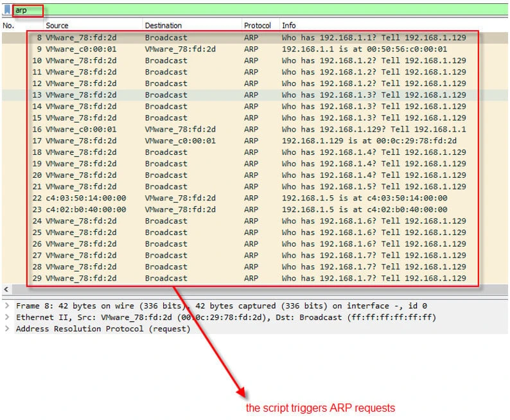
Task: Click the horizontal scrollbar left arrow
Action: pos(6,290)
